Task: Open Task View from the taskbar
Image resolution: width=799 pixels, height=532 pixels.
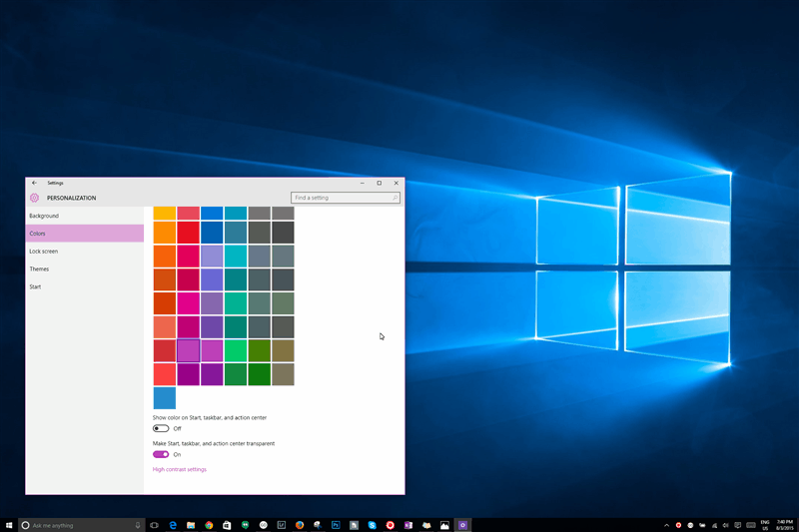Action: click(x=154, y=525)
